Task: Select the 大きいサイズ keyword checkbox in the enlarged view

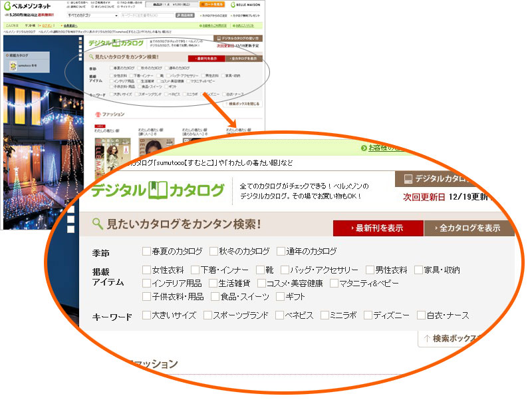Action: pyautogui.click(x=146, y=315)
